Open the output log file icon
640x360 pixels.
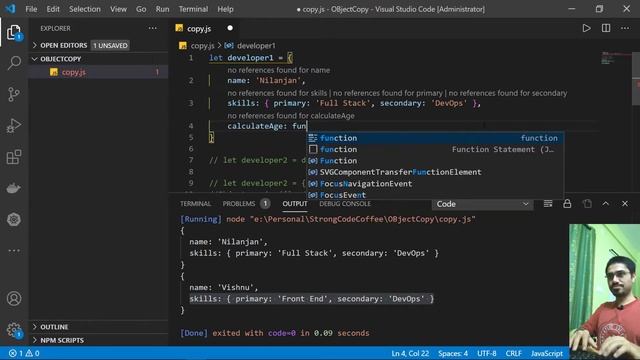coord(587,204)
